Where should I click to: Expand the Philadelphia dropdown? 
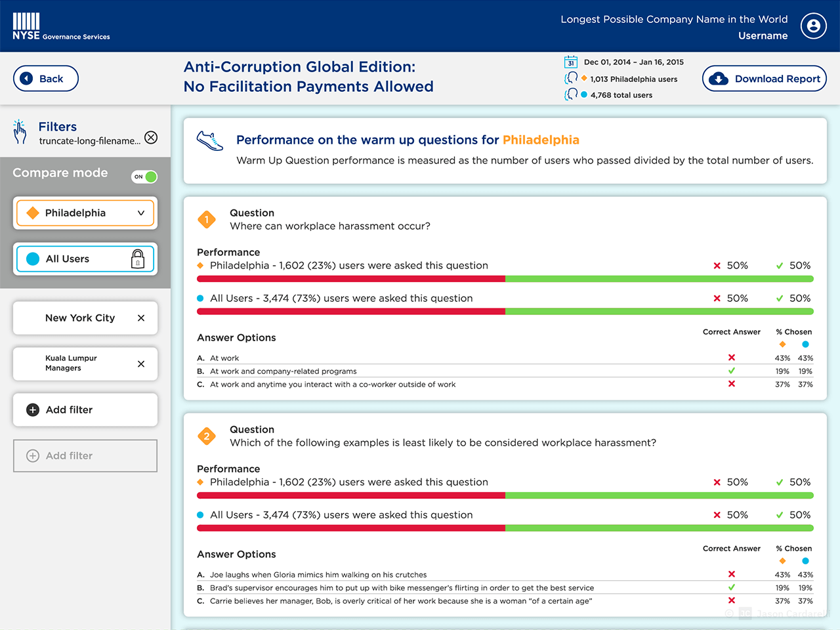click(140, 213)
